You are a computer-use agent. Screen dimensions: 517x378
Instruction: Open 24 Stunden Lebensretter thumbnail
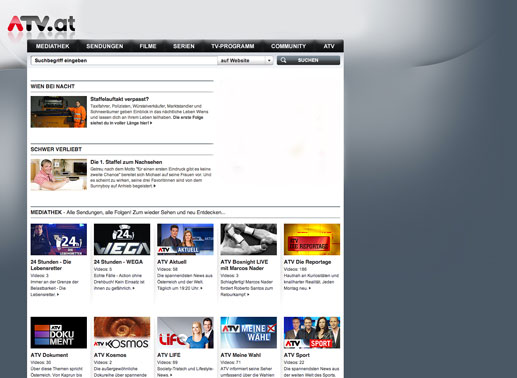coord(59,239)
